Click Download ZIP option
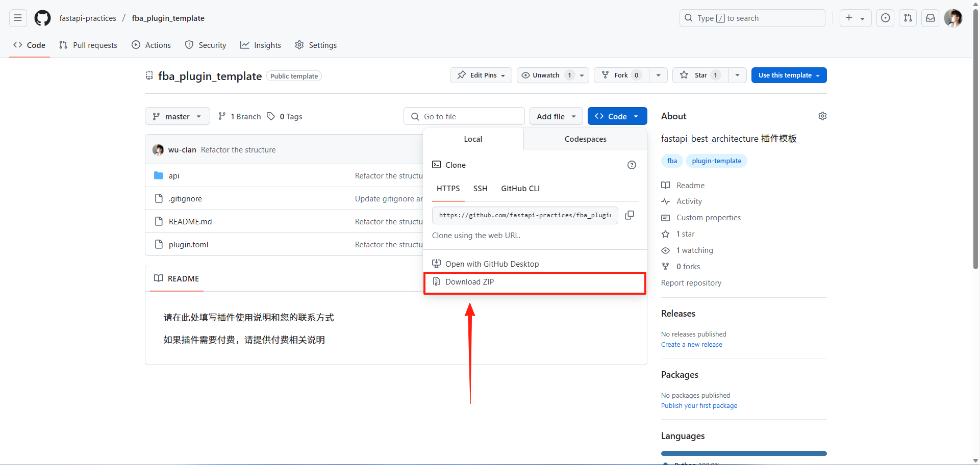980x465 pixels. (x=469, y=282)
